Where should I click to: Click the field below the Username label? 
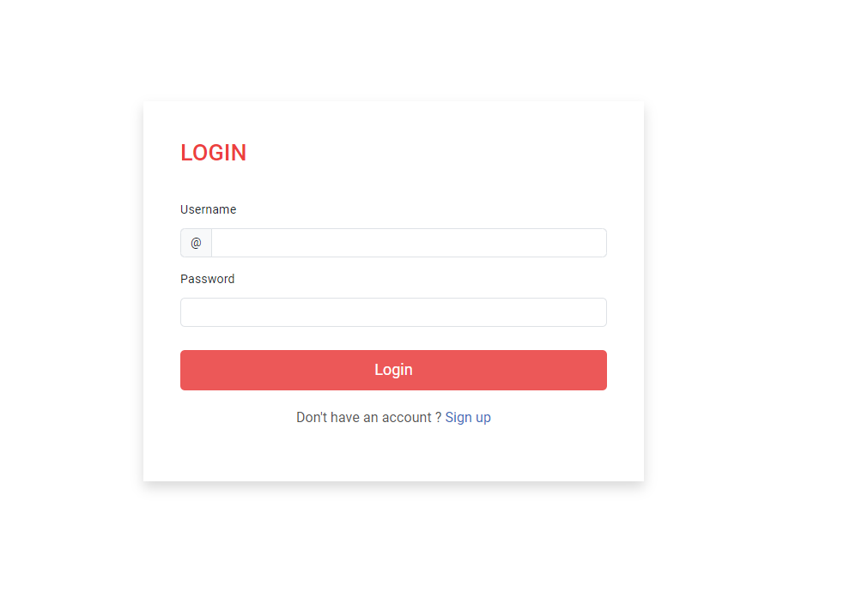[x=409, y=243]
